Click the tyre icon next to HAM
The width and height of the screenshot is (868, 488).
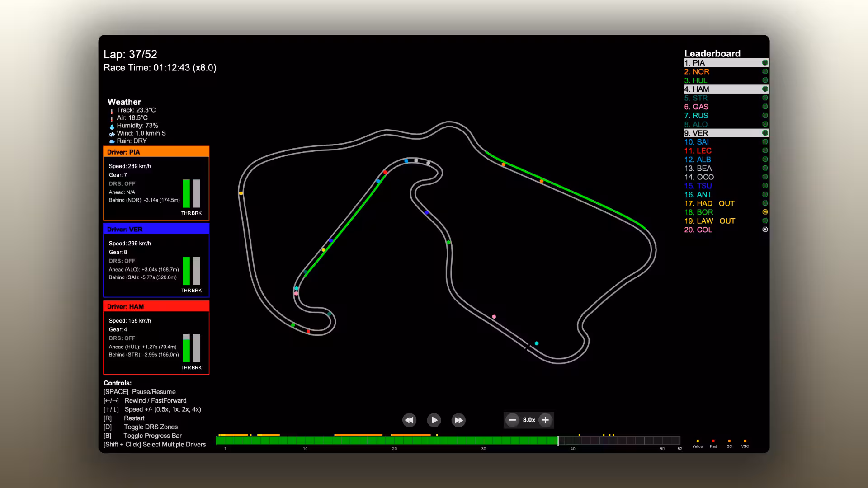[765, 89]
